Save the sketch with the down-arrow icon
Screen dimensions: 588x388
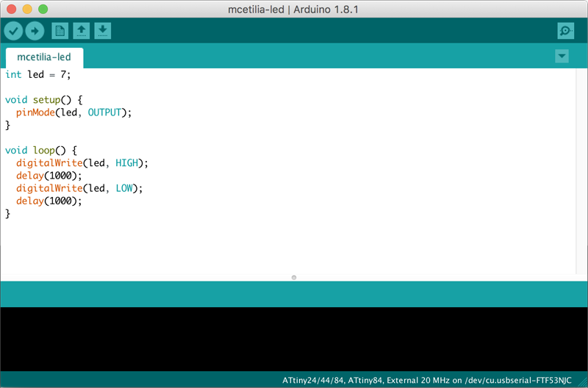[103, 31]
